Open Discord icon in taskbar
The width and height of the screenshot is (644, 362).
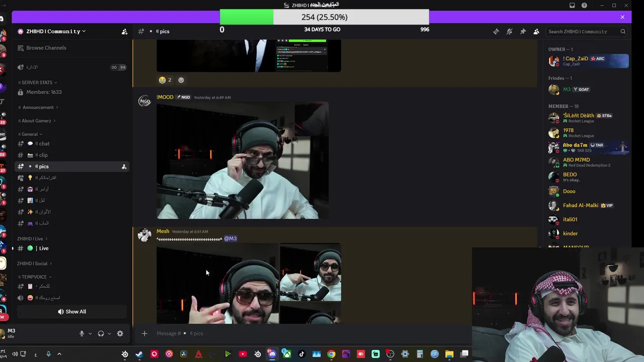(272, 354)
